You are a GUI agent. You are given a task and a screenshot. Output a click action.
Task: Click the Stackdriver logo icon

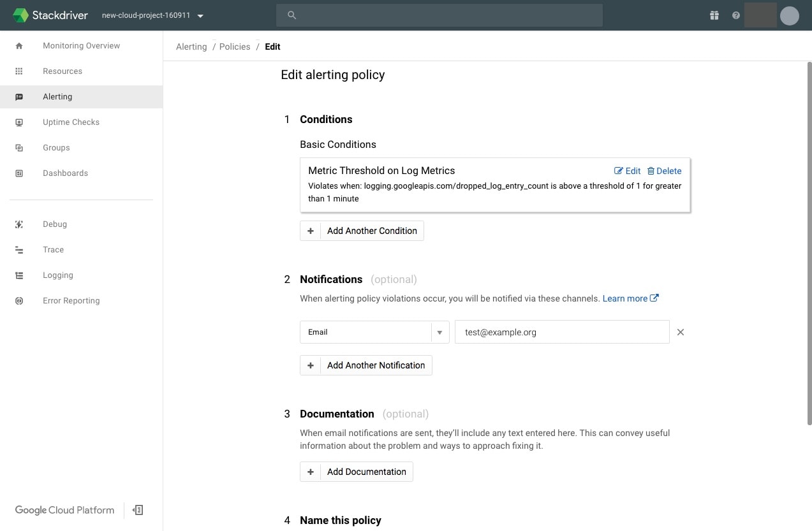click(x=20, y=15)
